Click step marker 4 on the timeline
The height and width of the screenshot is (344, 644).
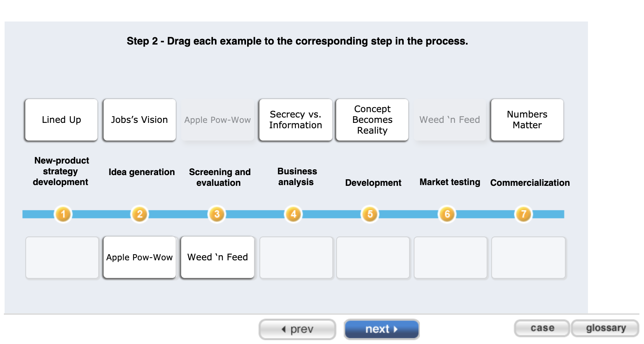(293, 214)
